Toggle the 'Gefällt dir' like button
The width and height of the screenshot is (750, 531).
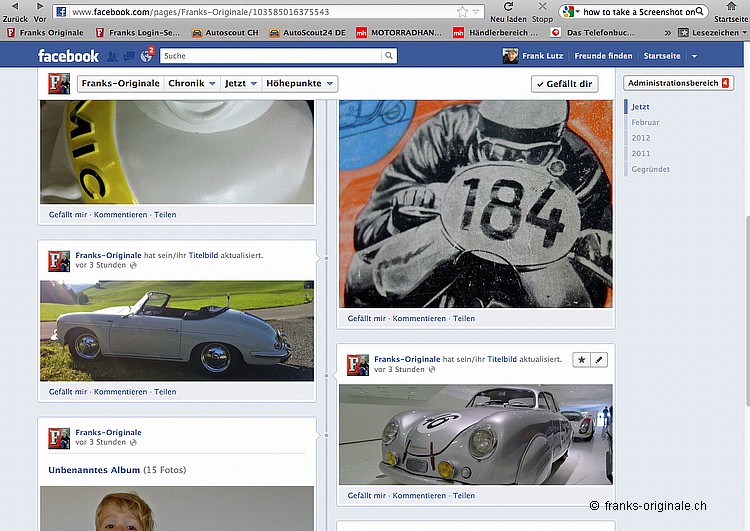tap(563, 84)
